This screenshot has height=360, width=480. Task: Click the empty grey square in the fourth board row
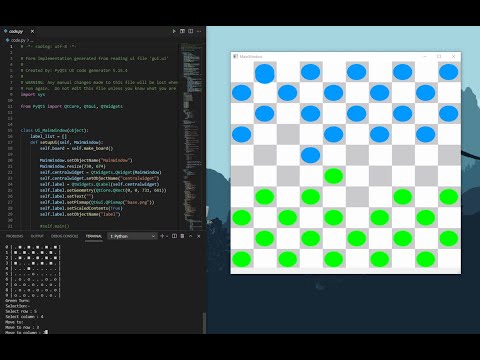point(288,134)
